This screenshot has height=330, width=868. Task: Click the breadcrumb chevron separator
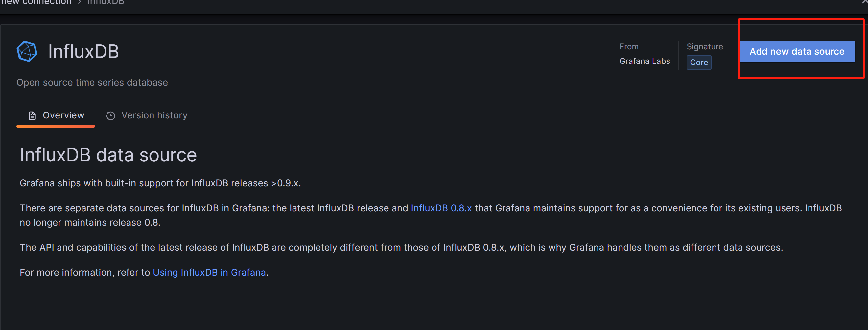[80, 2]
